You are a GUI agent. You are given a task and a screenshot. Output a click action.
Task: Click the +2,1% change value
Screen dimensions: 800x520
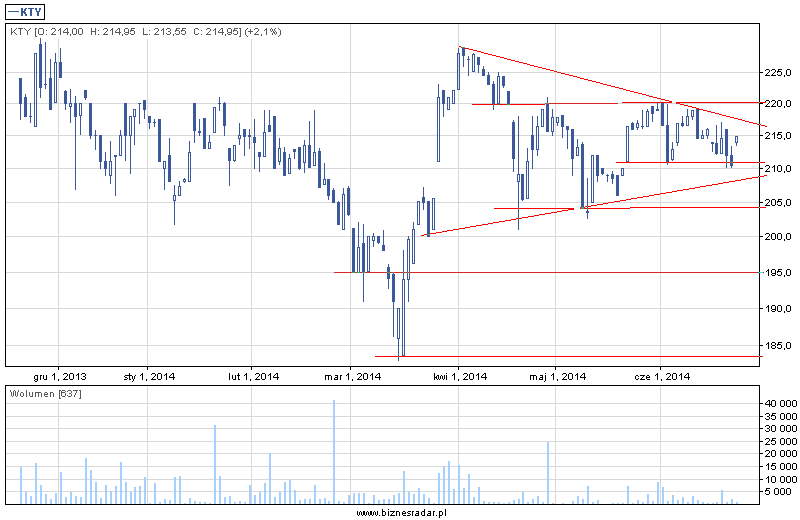coord(263,32)
